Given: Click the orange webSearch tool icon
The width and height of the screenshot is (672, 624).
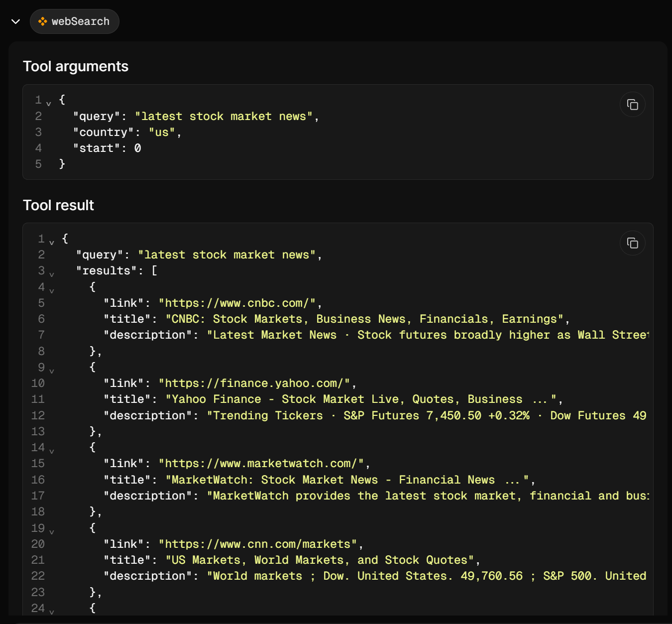Looking at the screenshot, I should click(x=43, y=21).
